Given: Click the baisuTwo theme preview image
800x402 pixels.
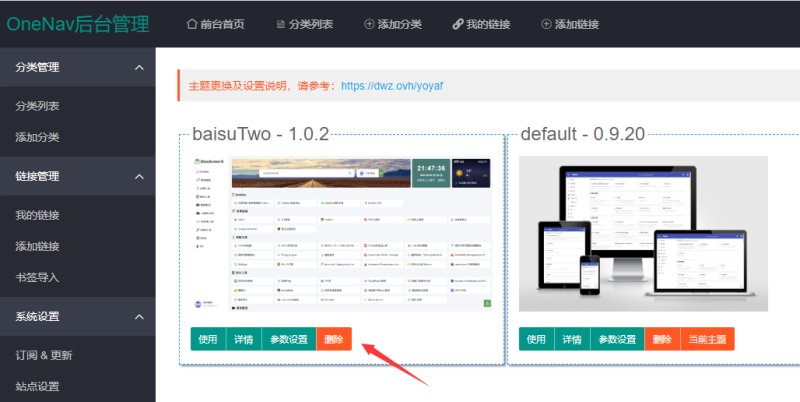Looking at the screenshot, I should coord(342,234).
